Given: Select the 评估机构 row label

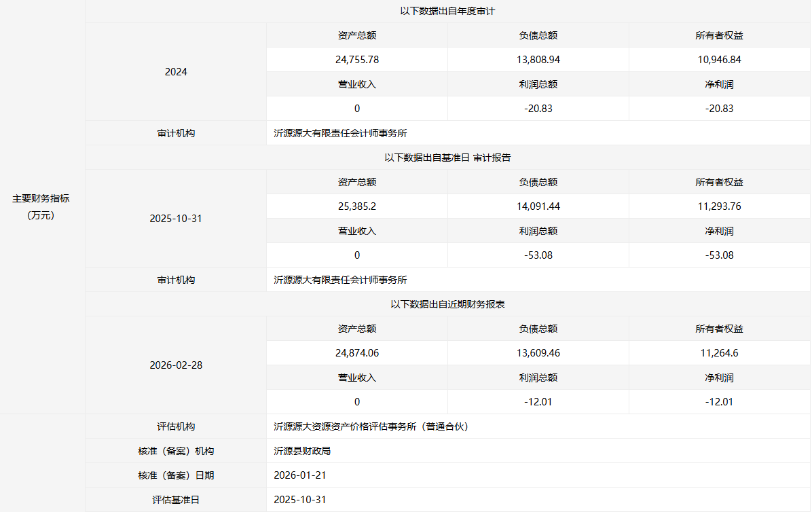Looking at the screenshot, I should click(x=176, y=426).
